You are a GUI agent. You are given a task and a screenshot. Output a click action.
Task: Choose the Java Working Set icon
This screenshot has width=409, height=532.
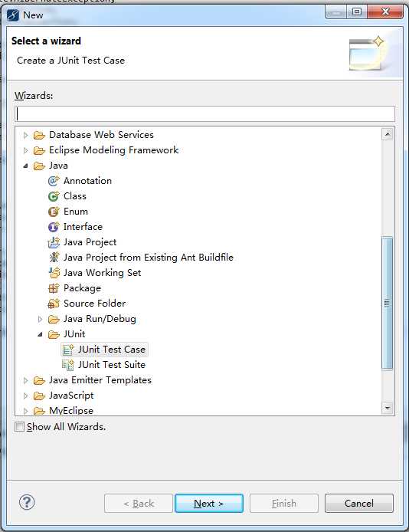54,273
